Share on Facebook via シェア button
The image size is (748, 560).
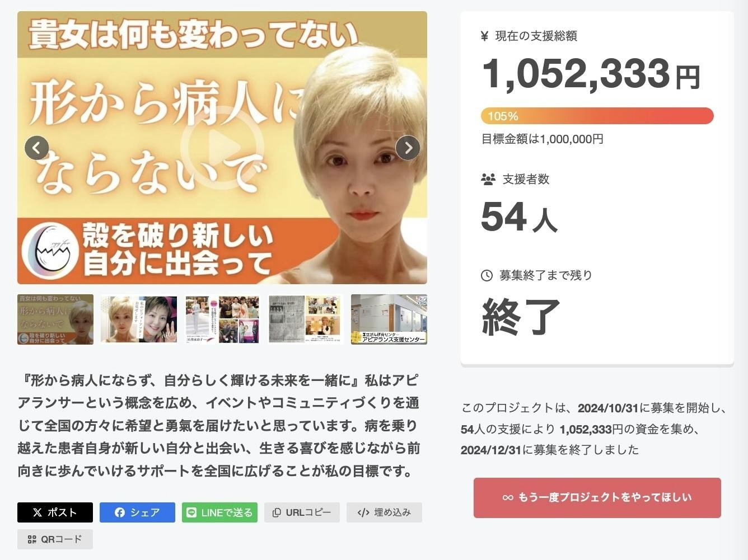point(137,512)
